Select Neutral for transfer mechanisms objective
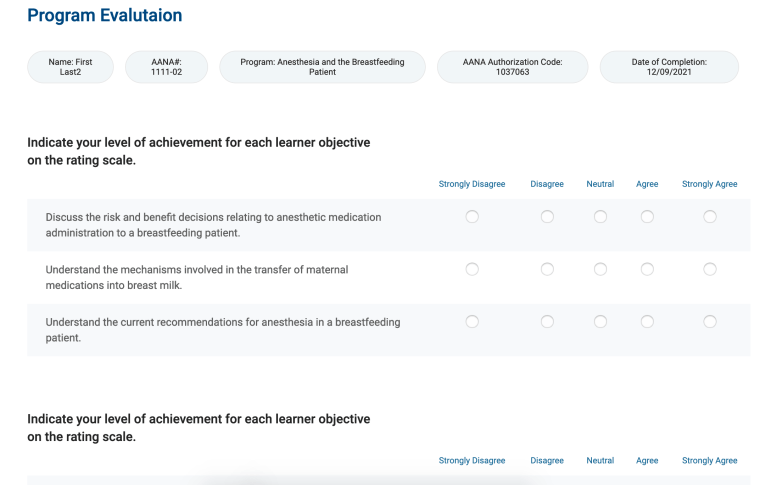 point(600,269)
